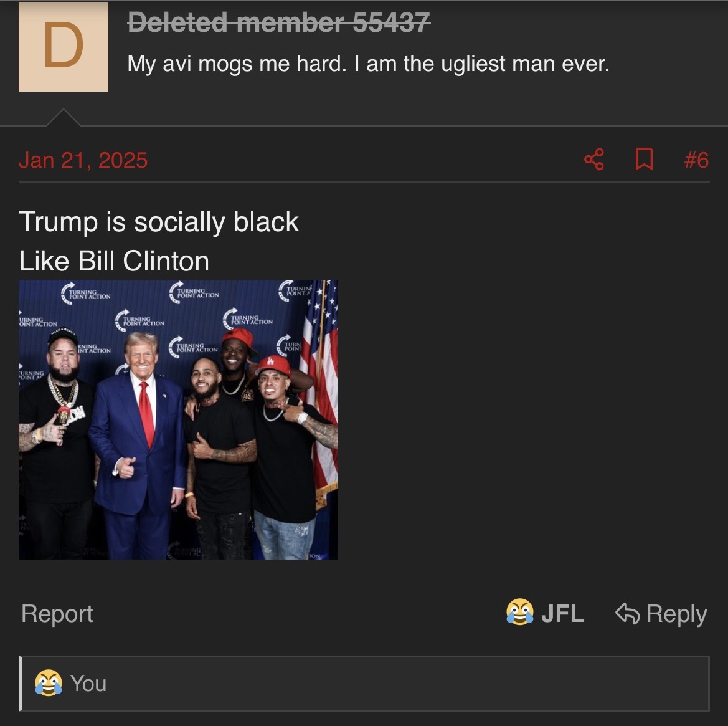Open the Jan 21, 2025 timestamp link
This screenshot has width=728, height=726.
tap(83, 160)
